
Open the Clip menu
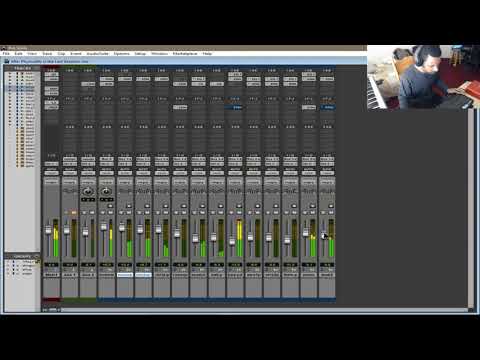coord(61,53)
